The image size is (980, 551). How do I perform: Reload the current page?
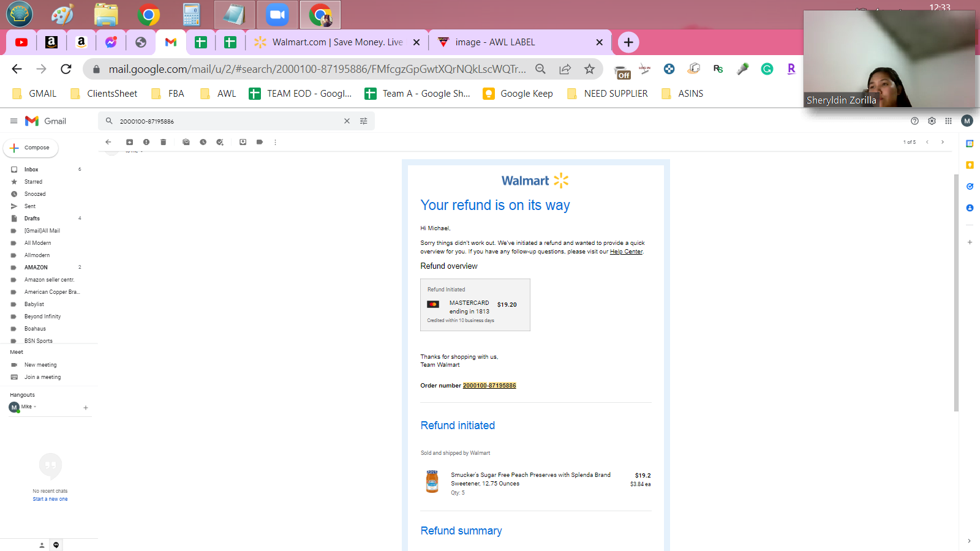coord(66,69)
